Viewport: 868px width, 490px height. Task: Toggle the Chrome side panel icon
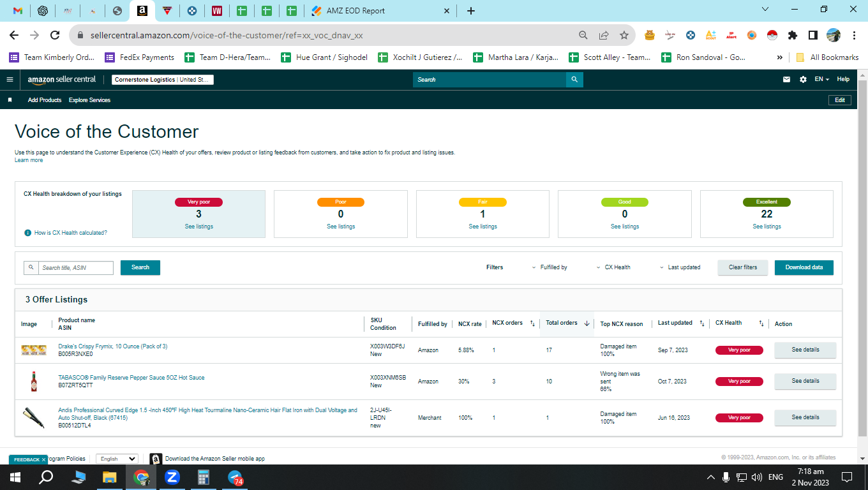(x=813, y=35)
